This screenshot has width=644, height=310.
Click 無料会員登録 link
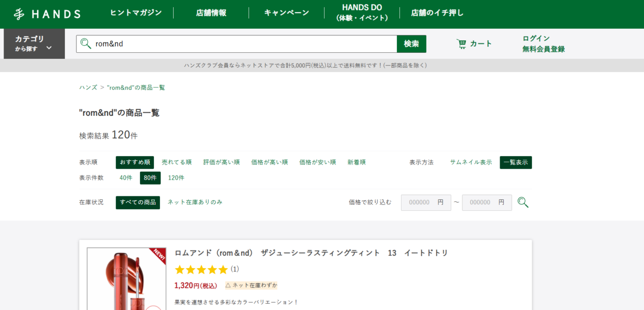pyautogui.click(x=543, y=49)
